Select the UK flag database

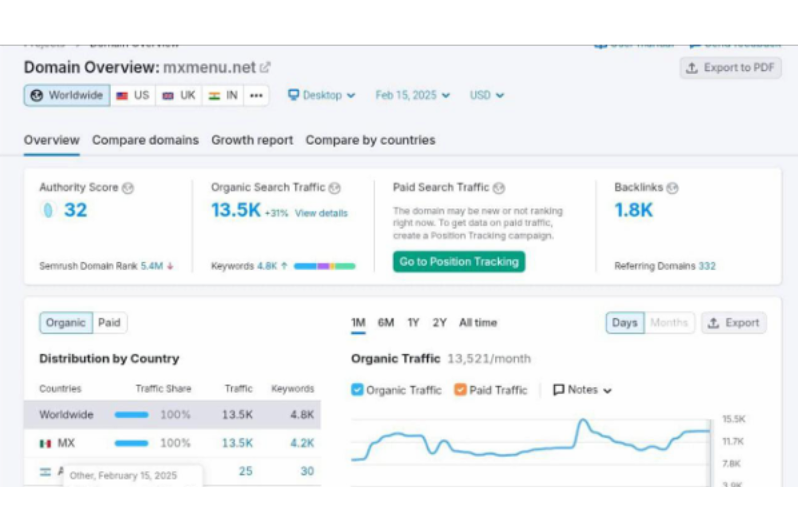[x=179, y=95]
